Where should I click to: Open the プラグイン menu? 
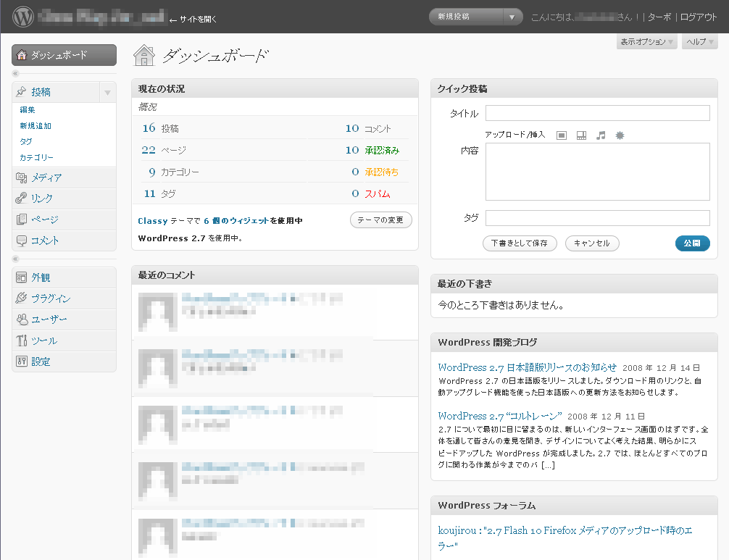51,298
